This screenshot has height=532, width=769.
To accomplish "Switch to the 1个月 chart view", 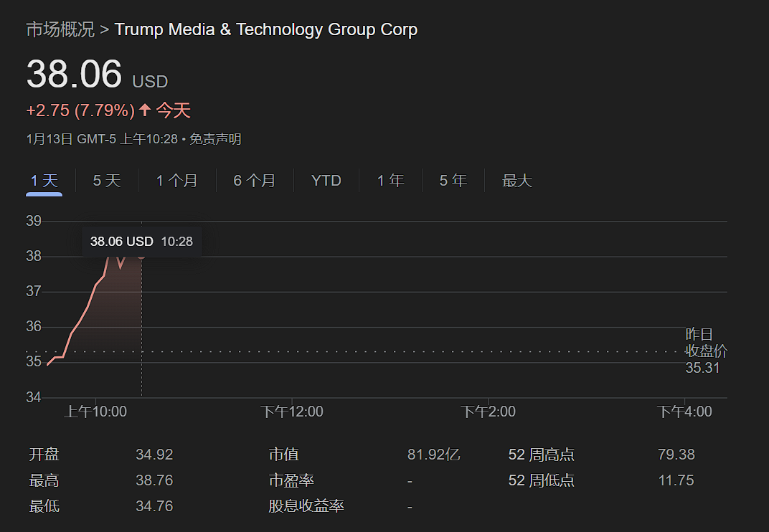I will pyautogui.click(x=176, y=181).
